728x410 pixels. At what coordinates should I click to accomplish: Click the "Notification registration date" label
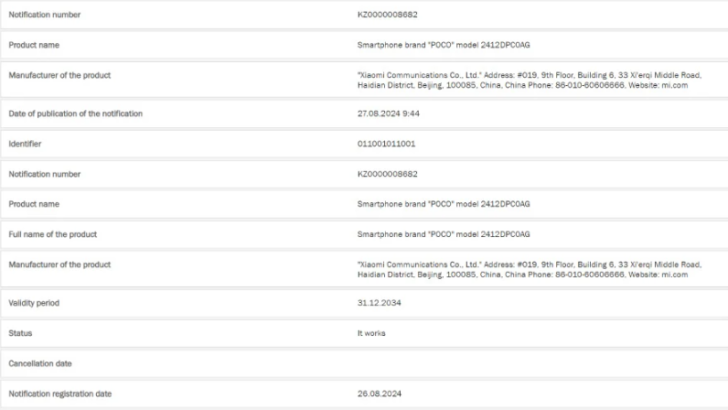point(60,394)
